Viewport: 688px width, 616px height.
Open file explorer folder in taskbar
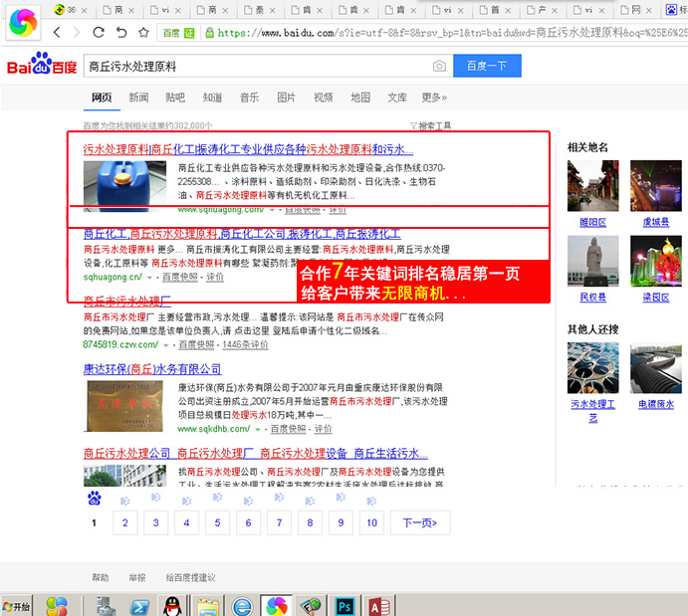click(208, 607)
